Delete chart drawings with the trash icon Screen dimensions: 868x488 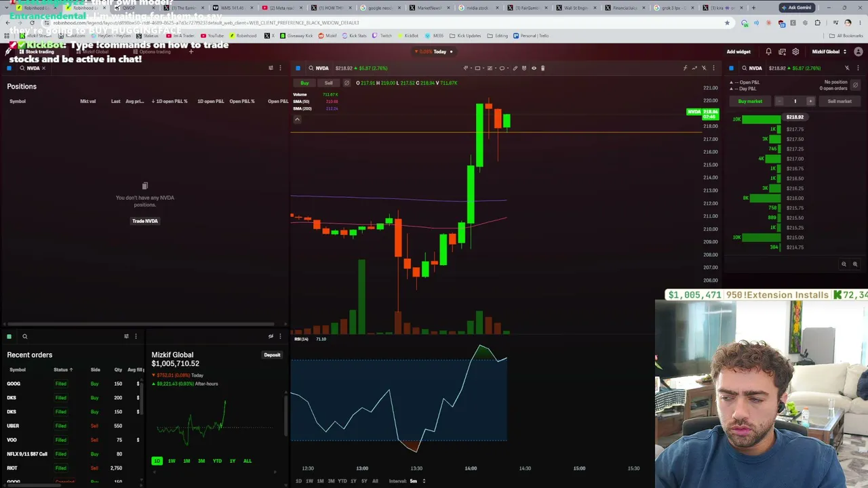coord(542,68)
